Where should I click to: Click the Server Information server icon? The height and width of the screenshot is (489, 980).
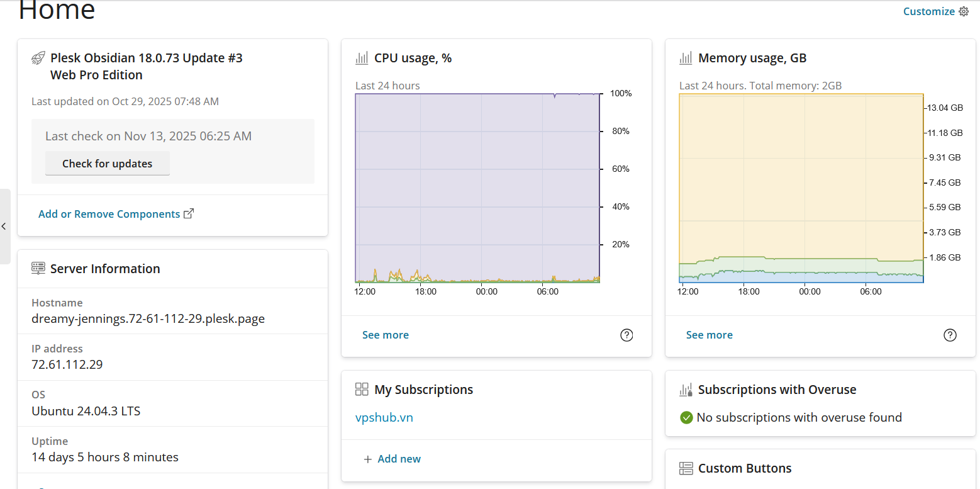[x=38, y=269]
